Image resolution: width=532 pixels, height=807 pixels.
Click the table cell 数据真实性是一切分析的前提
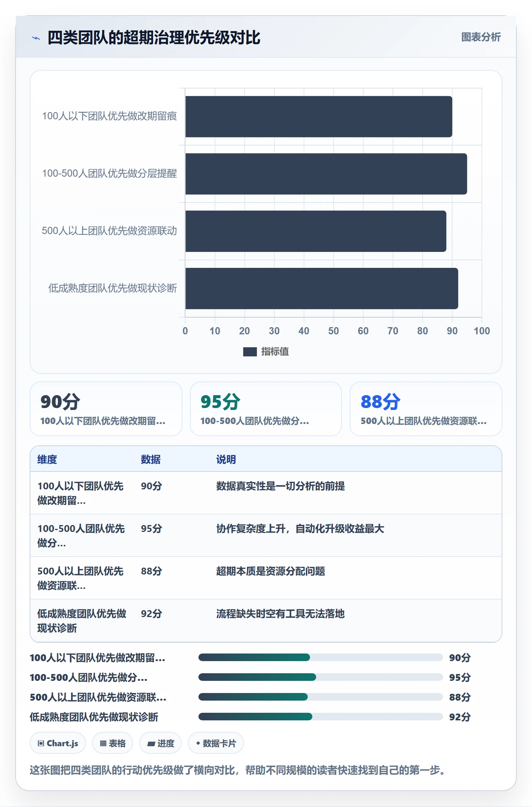pos(280,486)
